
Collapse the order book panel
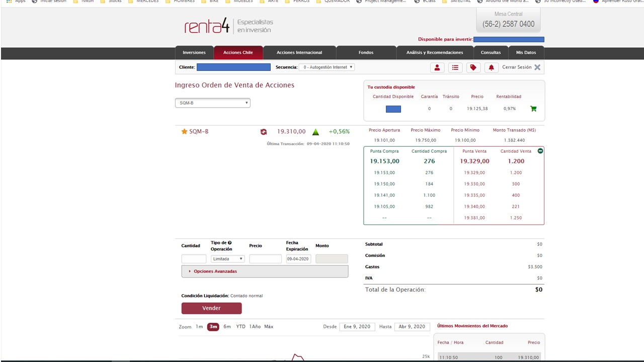(540, 151)
